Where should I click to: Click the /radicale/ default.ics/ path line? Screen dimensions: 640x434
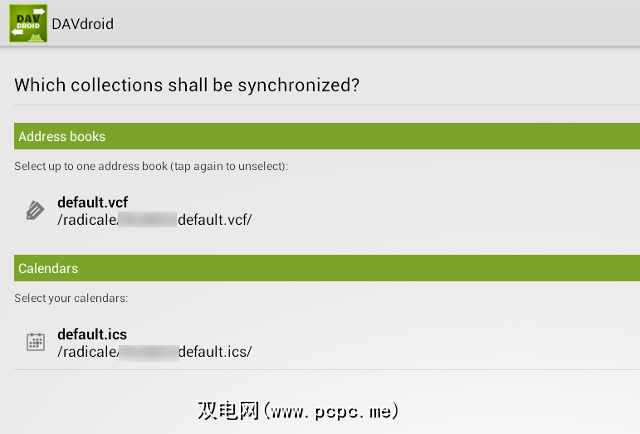[x=154, y=351]
